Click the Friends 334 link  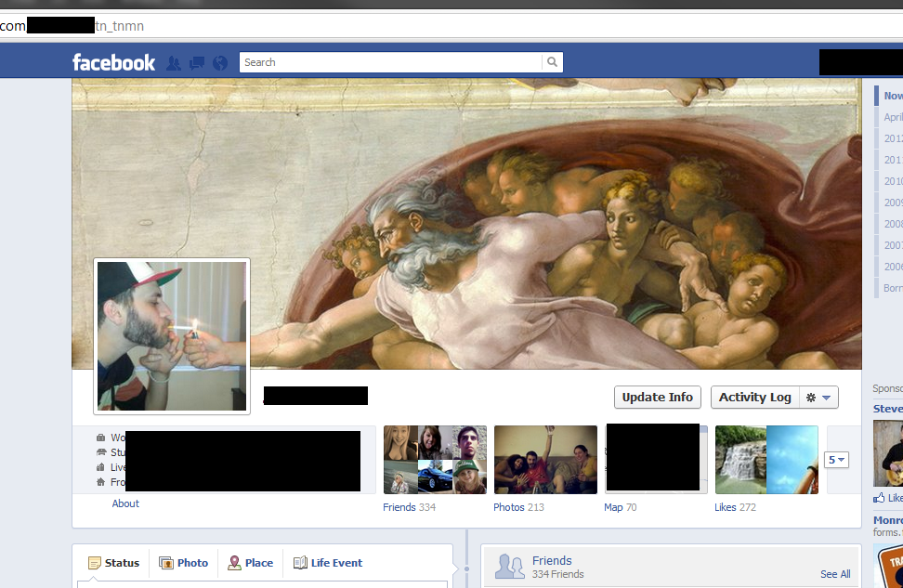click(410, 507)
